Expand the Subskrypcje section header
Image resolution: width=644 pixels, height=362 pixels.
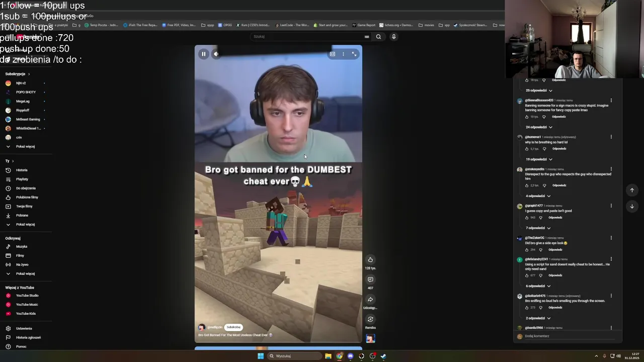tap(18, 74)
